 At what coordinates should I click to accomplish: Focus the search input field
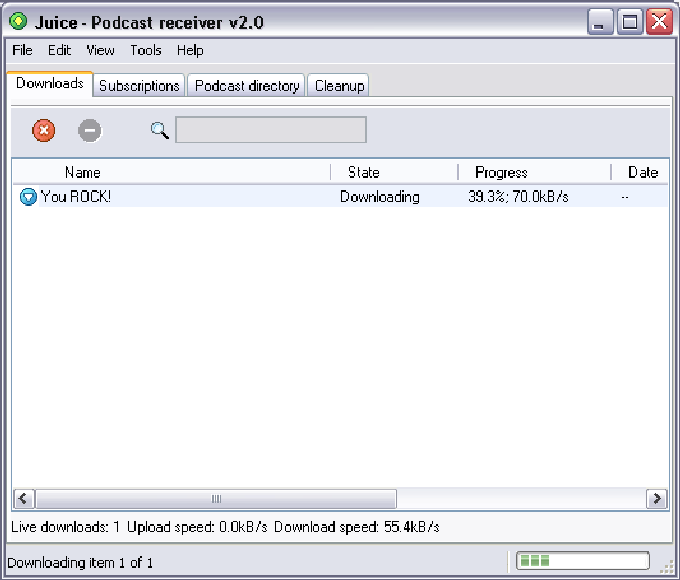click(x=271, y=129)
